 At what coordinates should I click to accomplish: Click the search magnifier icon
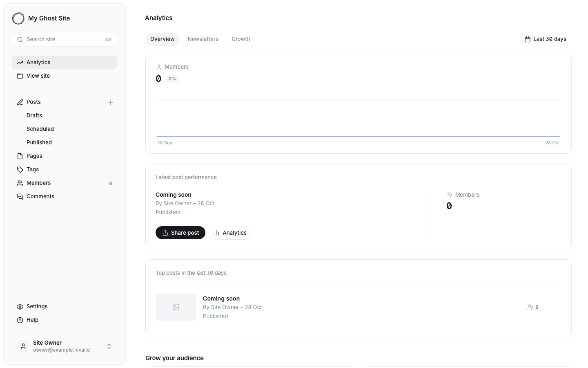point(20,40)
